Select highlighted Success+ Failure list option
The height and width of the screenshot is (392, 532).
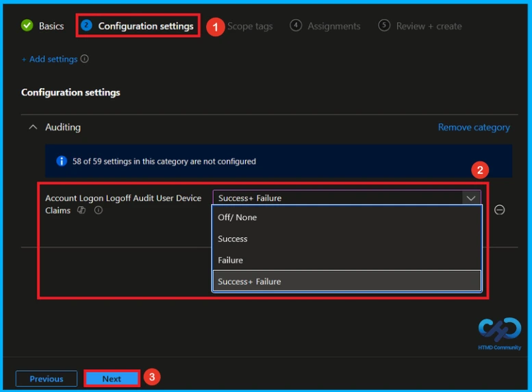pos(346,281)
